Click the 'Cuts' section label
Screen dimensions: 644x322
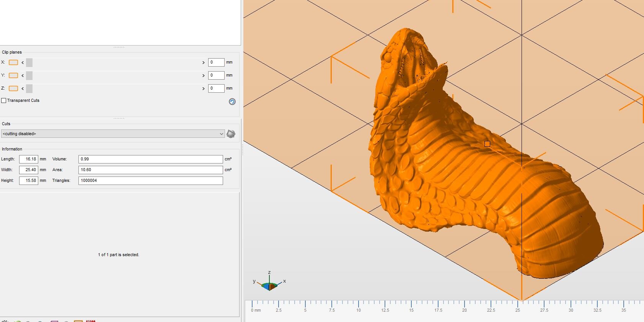[x=6, y=124]
